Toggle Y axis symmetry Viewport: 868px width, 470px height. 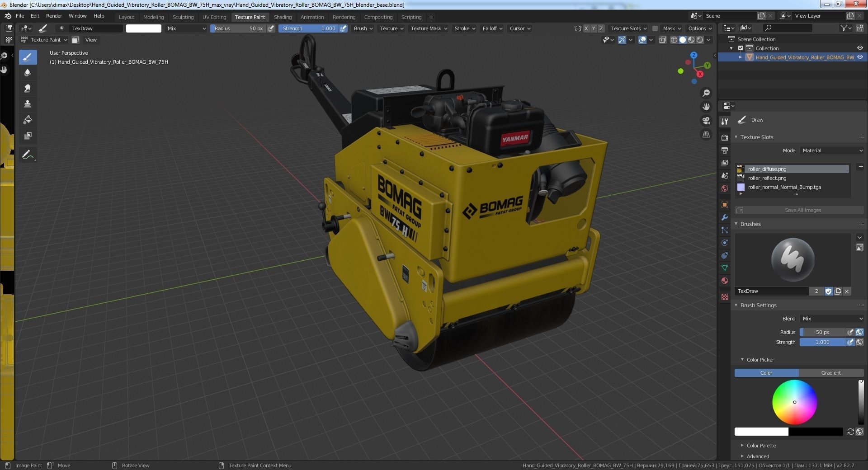tap(594, 28)
